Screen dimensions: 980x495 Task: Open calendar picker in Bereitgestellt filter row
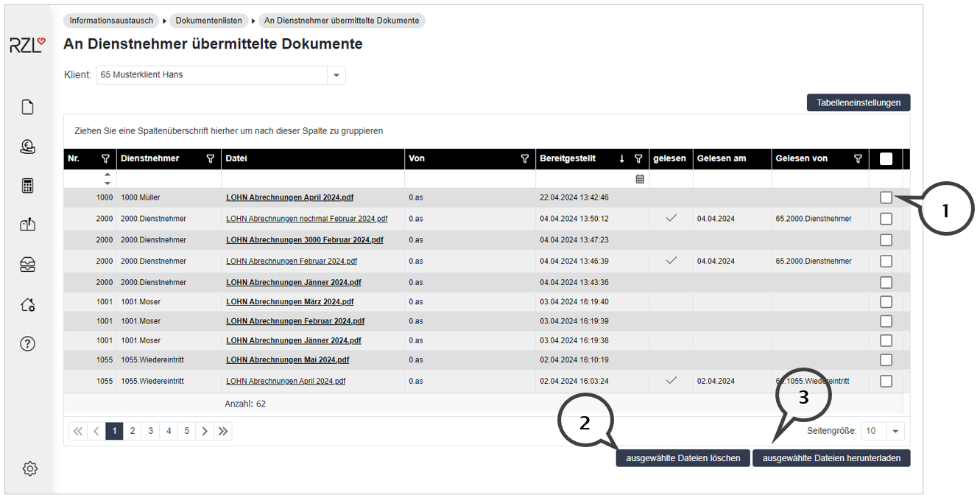640,179
